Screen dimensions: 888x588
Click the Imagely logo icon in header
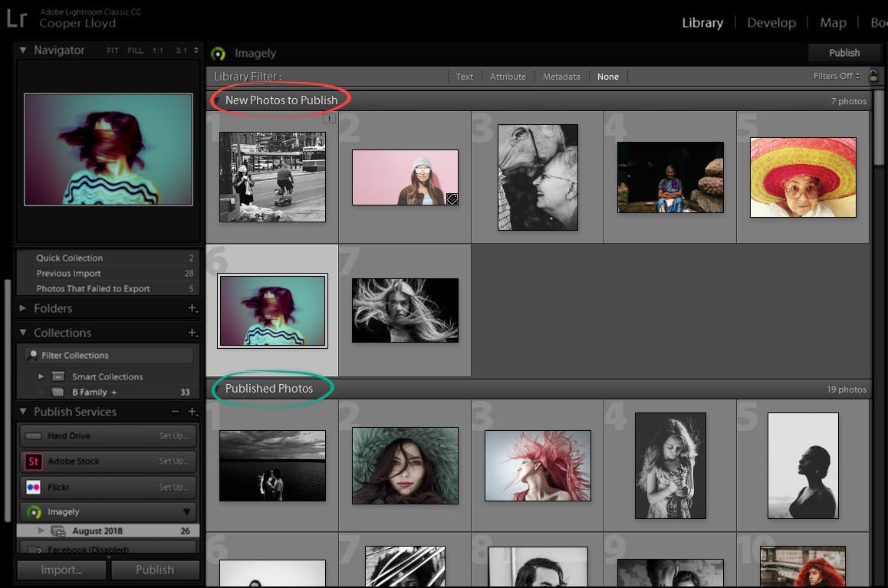click(x=218, y=54)
